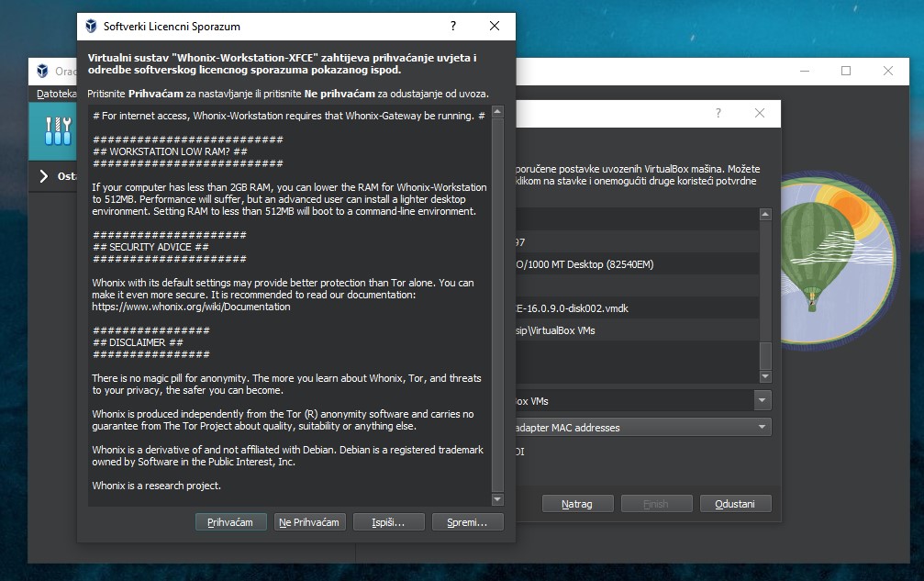The height and width of the screenshot is (581, 924).
Task: Accept the license with the Prihvaćam button
Action: click(x=230, y=522)
